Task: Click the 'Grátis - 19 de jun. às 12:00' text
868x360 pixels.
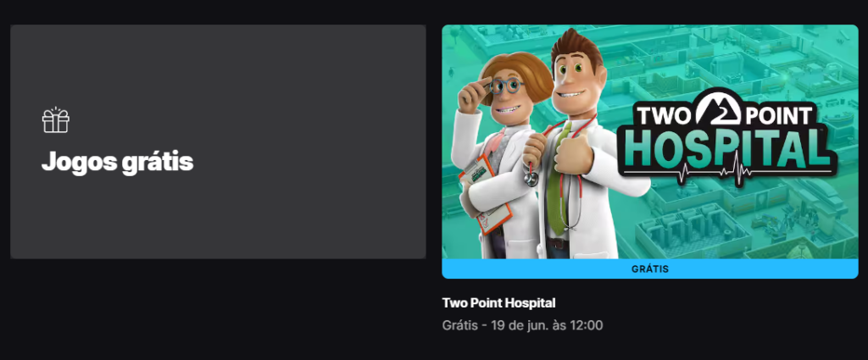Action: 522,325
